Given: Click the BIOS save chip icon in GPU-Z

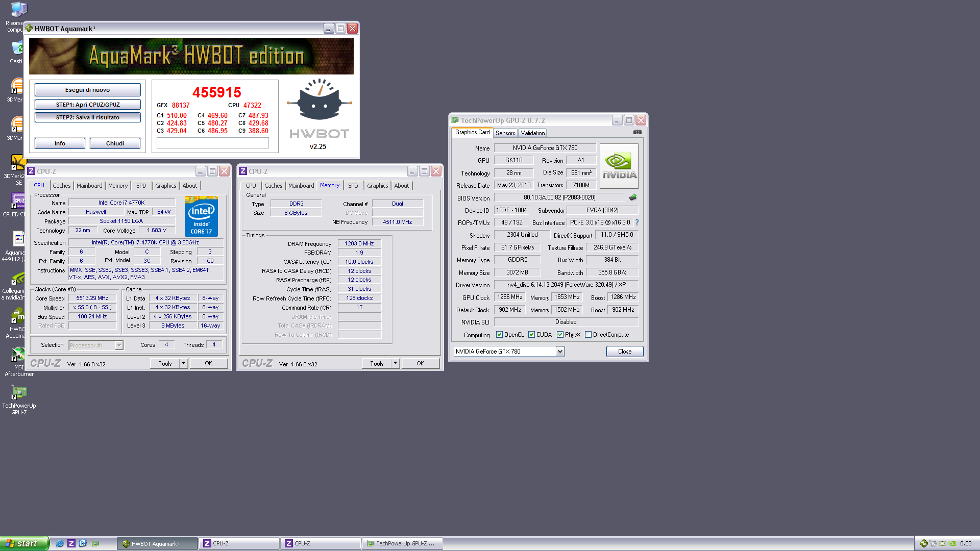Looking at the screenshot, I should pos(633,197).
